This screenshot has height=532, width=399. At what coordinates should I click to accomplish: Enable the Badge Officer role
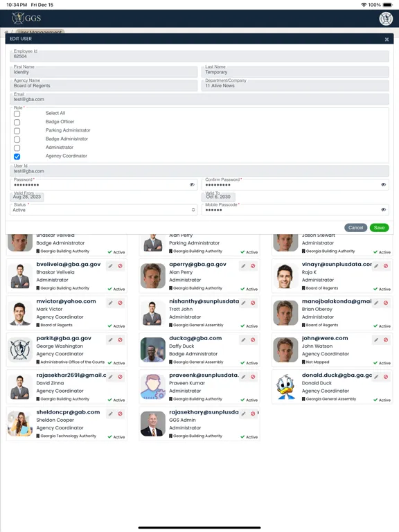pos(17,122)
